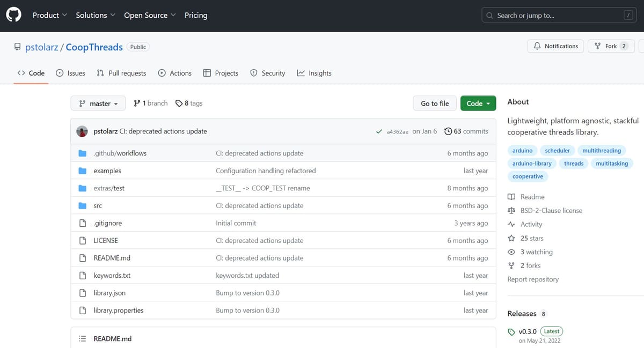Click the search magnifier icon
The width and height of the screenshot is (644, 348).
pos(489,16)
